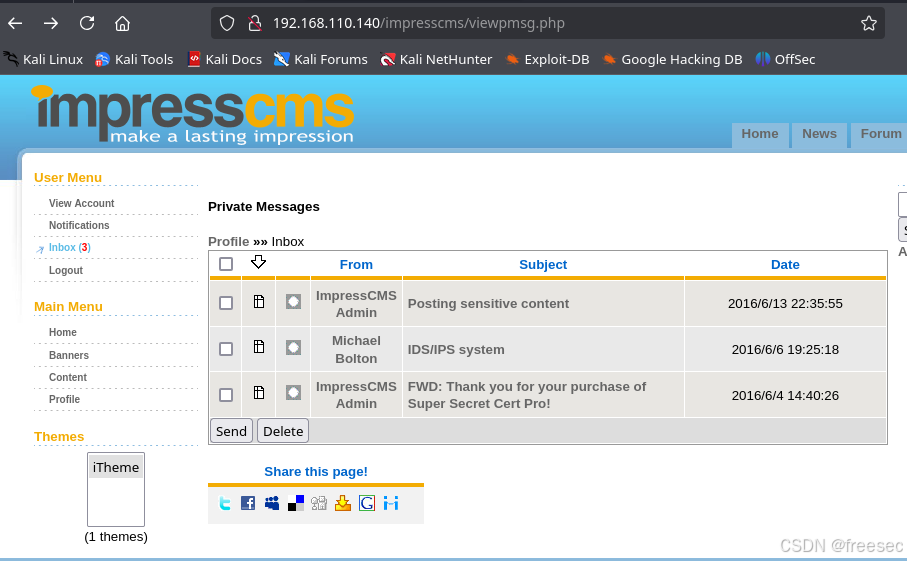Image resolution: width=907 pixels, height=561 pixels.
Task: Switch to the Home tab
Action: tap(759, 134)
